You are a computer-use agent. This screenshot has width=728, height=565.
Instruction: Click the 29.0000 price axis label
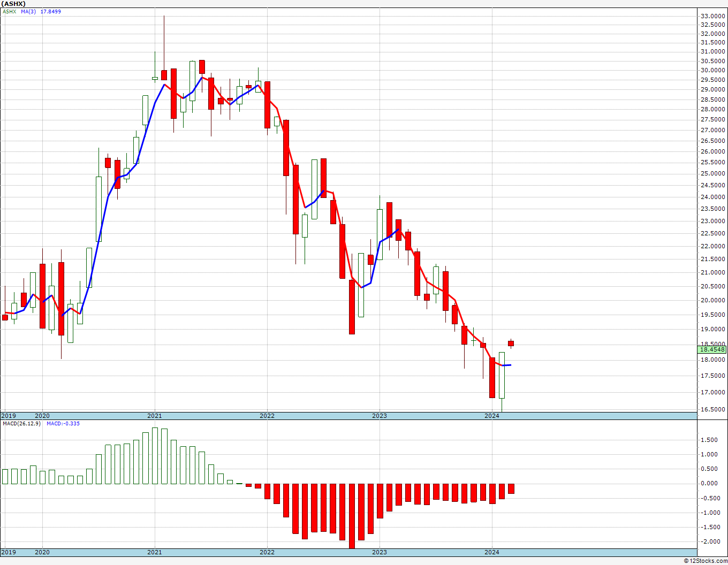713,89
